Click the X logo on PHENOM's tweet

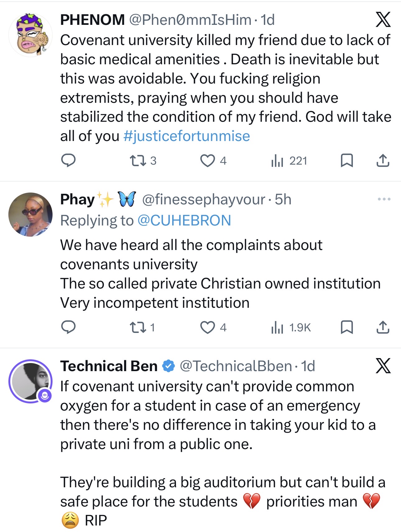(x=383, y=20)
